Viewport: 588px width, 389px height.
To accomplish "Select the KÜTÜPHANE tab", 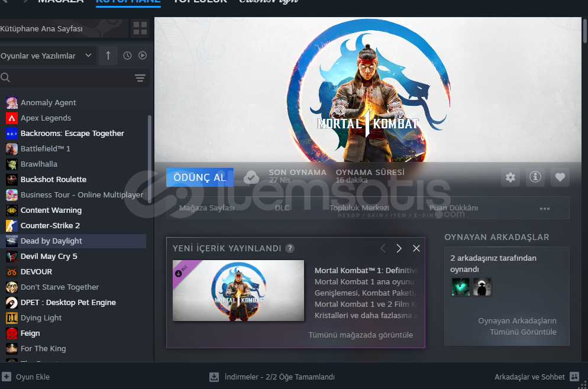I will (x=128, y=2).
